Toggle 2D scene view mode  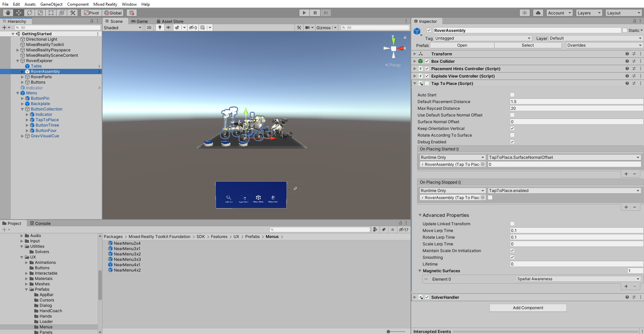[x=149, y=28]
